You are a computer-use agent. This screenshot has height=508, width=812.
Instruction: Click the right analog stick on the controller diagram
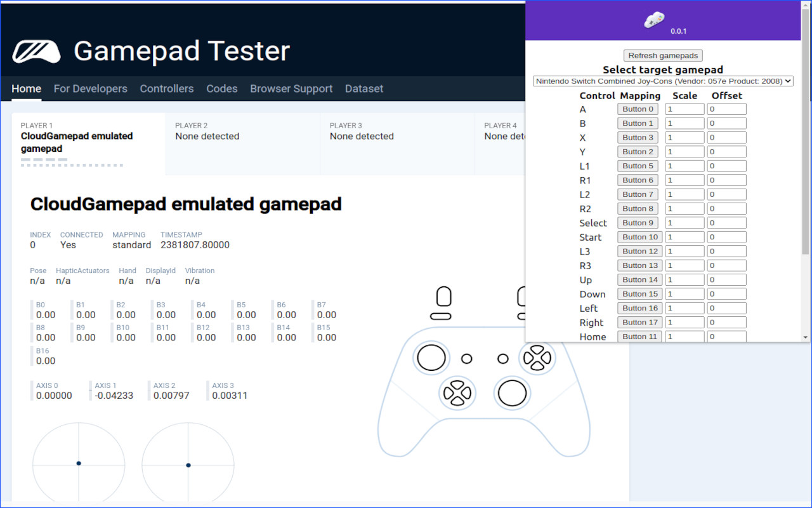tap(511, 393)
